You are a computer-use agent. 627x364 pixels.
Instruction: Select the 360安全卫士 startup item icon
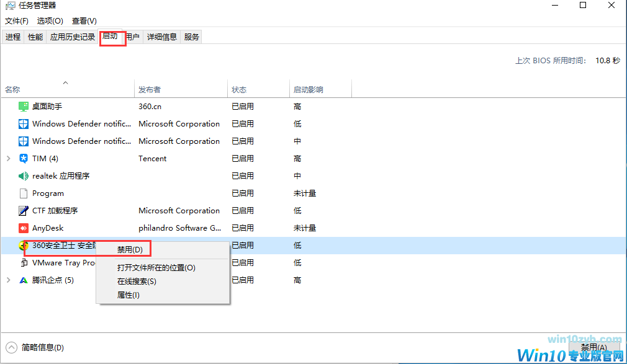[22, 245]
